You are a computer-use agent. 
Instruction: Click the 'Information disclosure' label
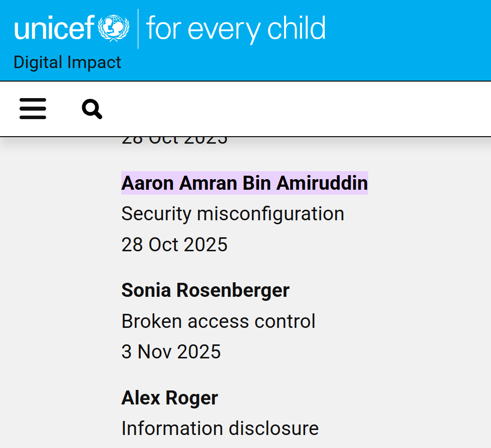coord(219,428)
